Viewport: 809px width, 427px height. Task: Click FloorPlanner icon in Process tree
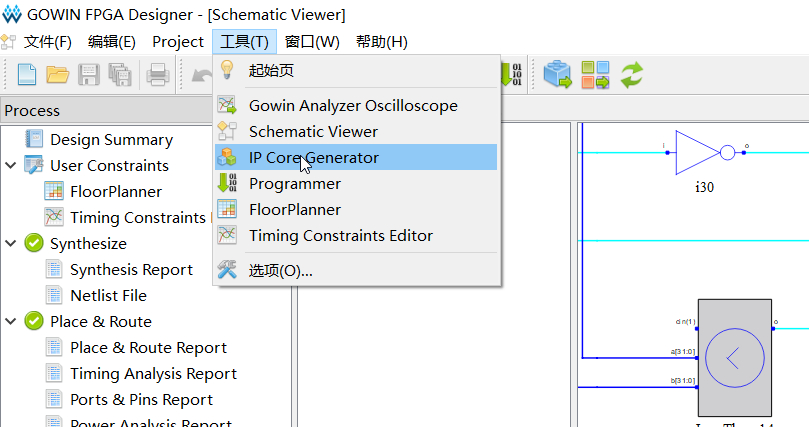pos(54,191)
